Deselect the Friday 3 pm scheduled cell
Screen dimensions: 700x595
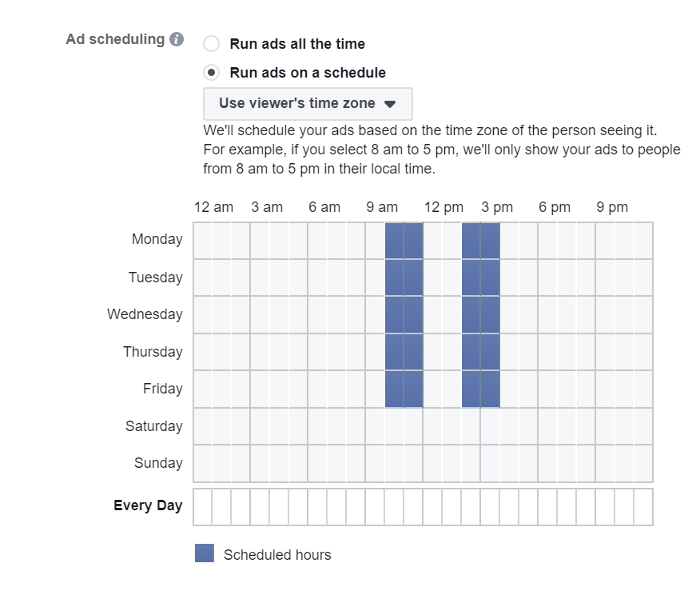click(490, 389)
